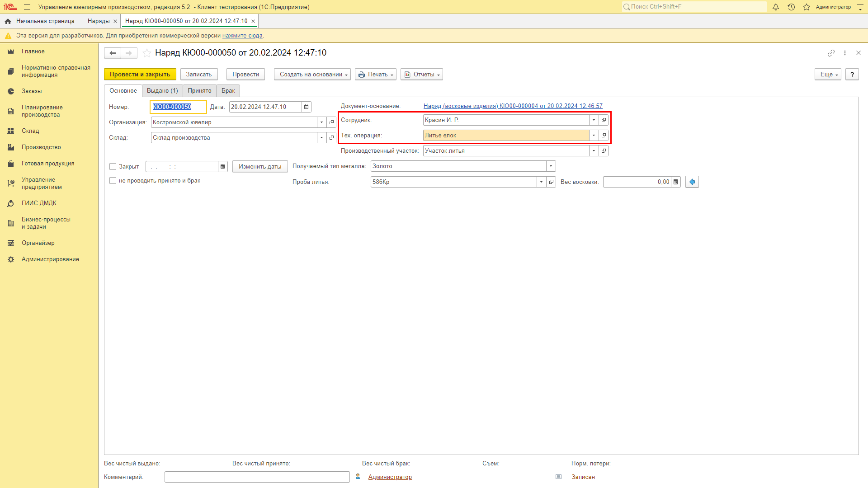This screenshot has width=868, height=488.
Task: Switch to Выдано (1) tab
Action: (162, 91)
